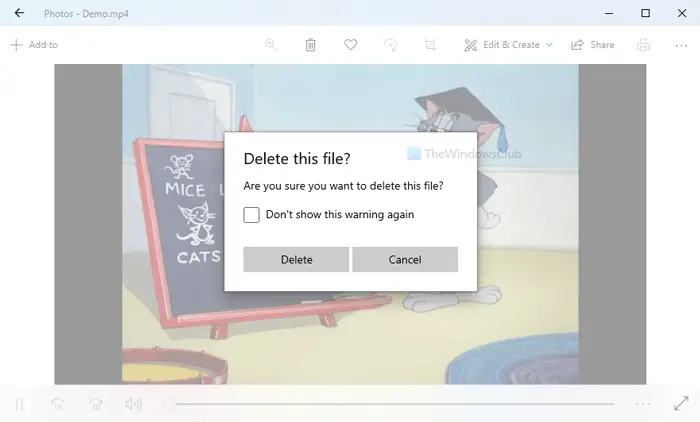
Task: Pause the video playback
Action: (x=19, y=404)
